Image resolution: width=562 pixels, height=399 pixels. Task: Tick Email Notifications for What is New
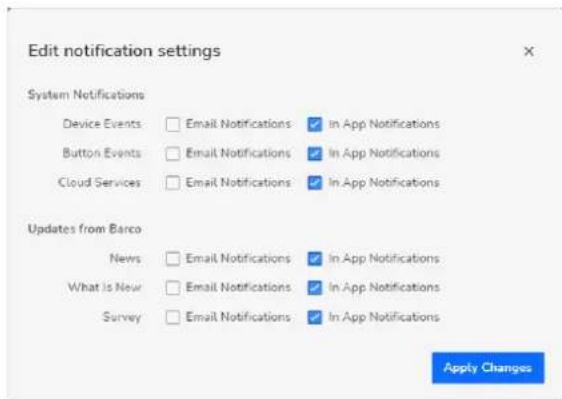pyautogui.click(x=173, y=288)
